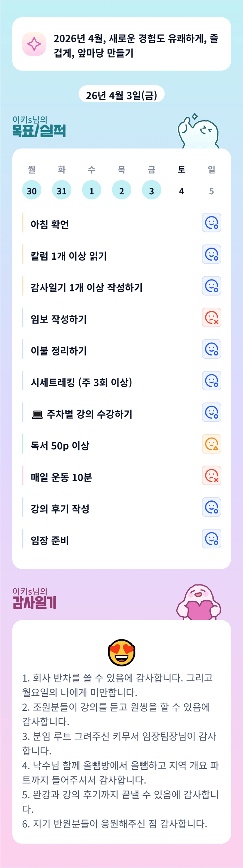Image resolution: width=243 pixels, height=868 pixels.
Task: Tap red sad face for 매일 운동 10분
Action: pos(211,475)
